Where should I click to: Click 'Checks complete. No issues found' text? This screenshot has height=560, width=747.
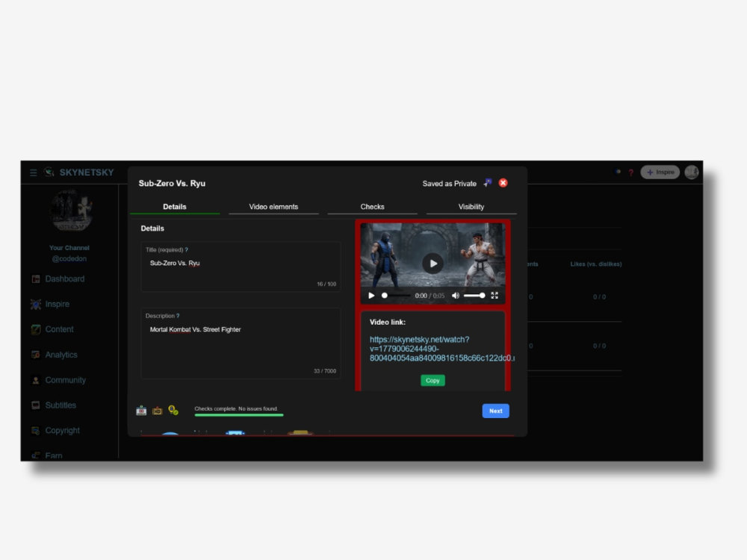pyautogui.click(x=236, y=408)
